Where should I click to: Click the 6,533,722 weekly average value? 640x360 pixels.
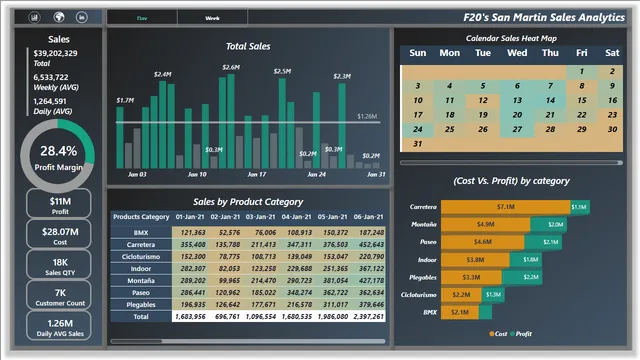51,77
